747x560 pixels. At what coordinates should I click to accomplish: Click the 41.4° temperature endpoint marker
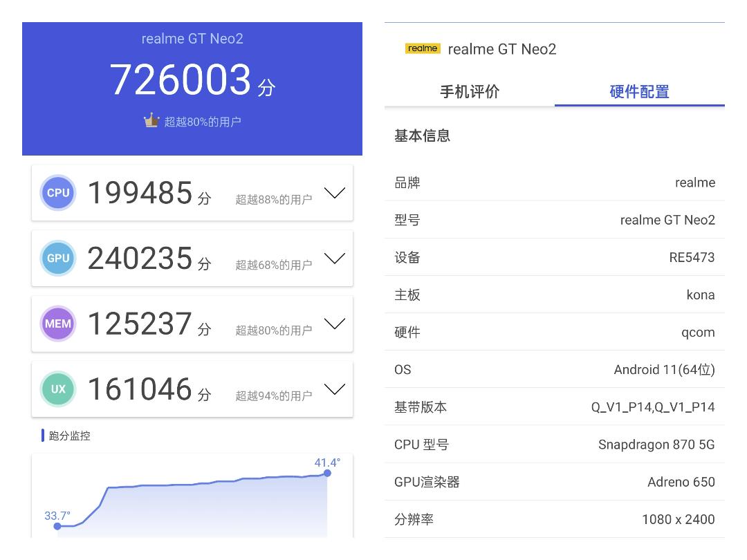pyautogui.click(x=327, y=473)
